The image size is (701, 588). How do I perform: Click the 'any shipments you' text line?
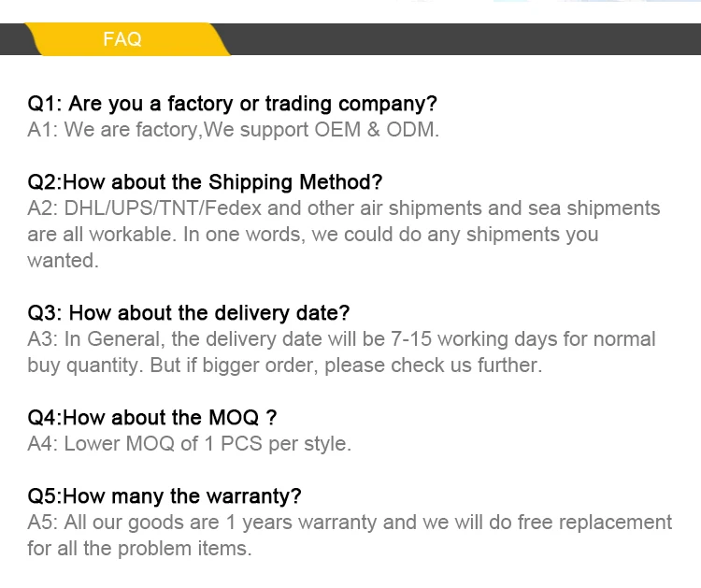click(312, 235)
